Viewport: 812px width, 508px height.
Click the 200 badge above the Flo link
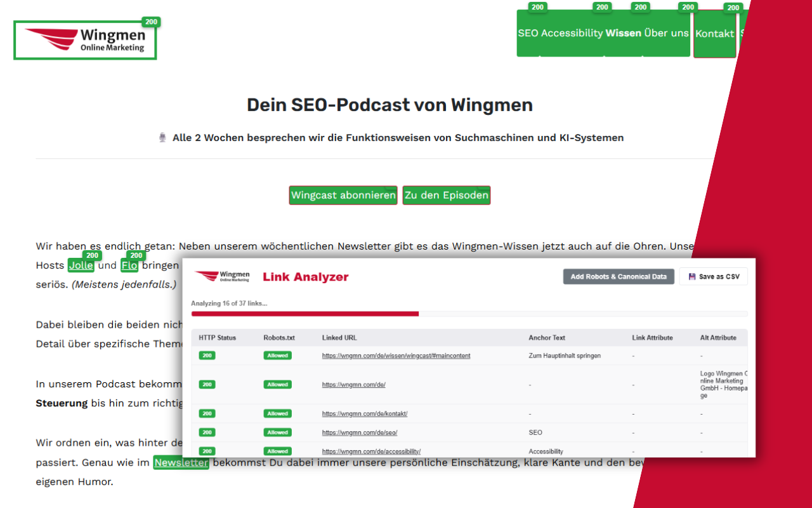click(x=136, y=255)
